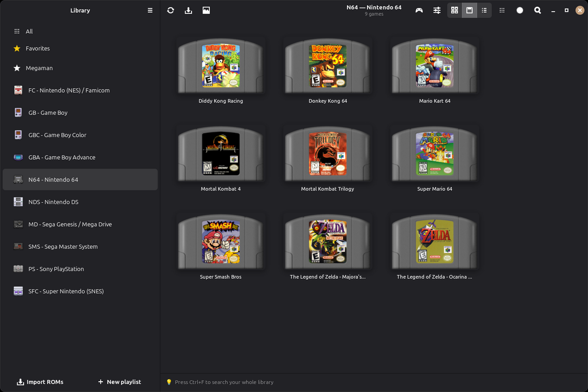The width and height of the screenshot is (588, 392).
Task: Select SMS - Sega Master System
Action: pos(80,246)
